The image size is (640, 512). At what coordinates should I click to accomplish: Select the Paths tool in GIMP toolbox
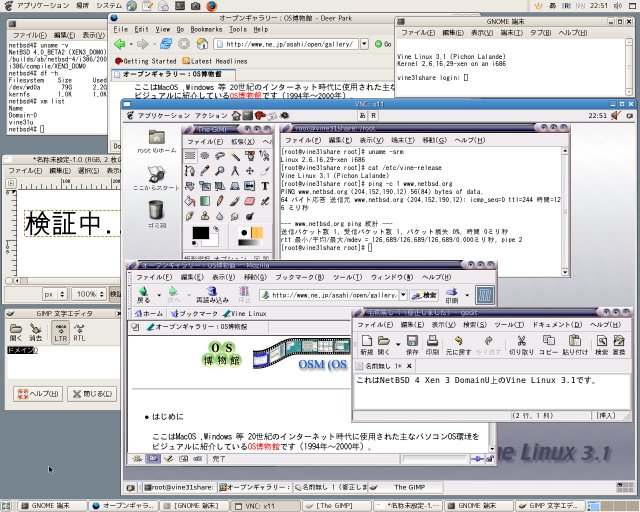pos(190,171)
